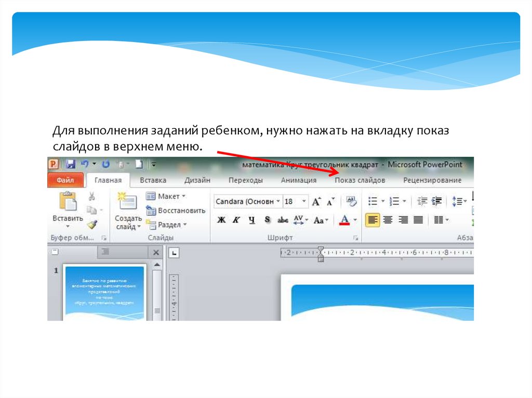Select the Format Painter brush
Screen dimensions: 532x398
[x=92, y=224]
